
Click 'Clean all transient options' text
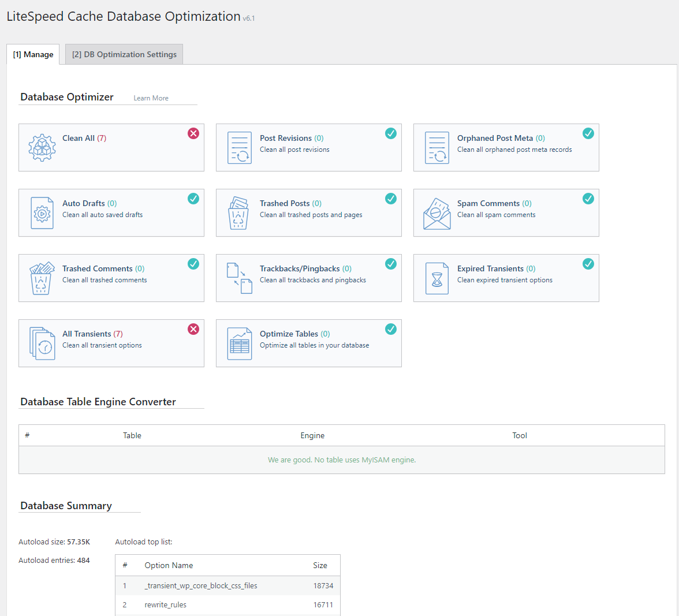(102, 345)
